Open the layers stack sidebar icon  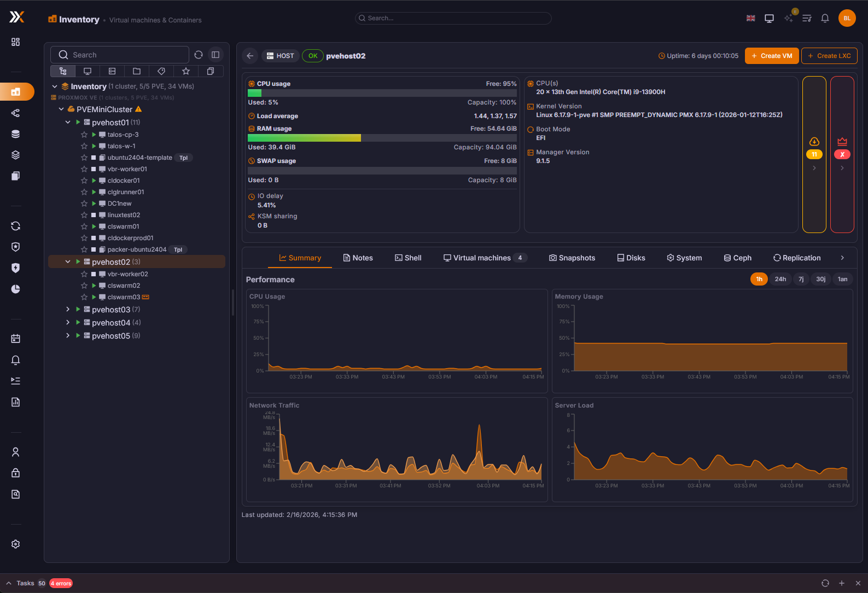click(x=15, y=155)
